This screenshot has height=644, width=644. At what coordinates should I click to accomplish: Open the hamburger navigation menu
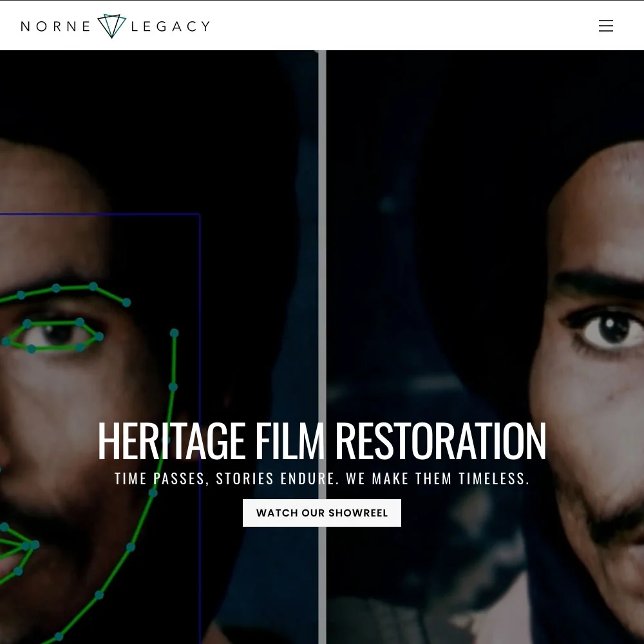[x=606, y=26]
